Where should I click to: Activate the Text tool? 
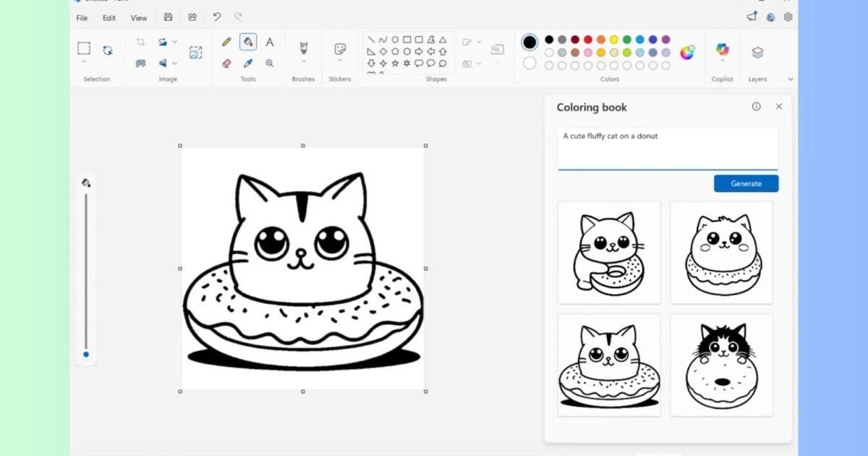pyautogui.click(x=269, y=41)
